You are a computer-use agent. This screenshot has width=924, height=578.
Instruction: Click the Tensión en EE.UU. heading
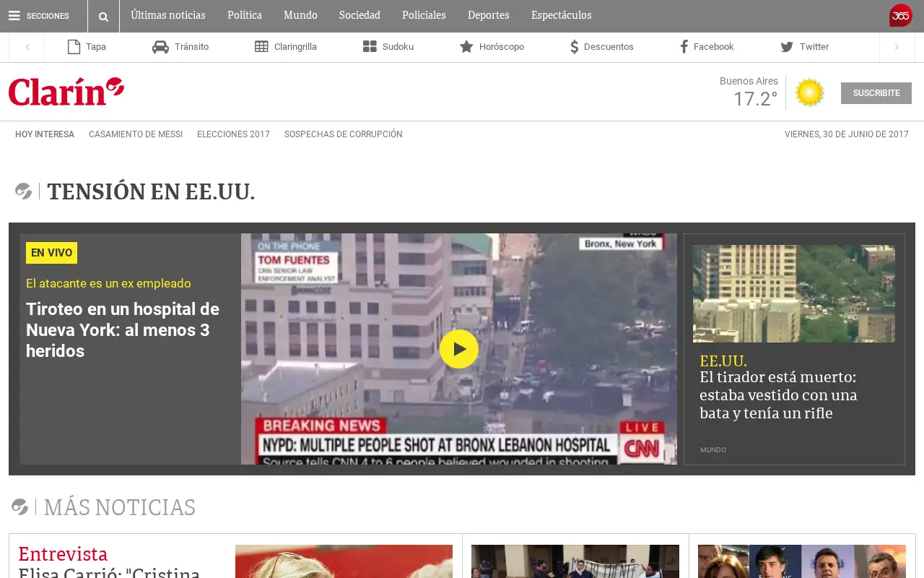(x=151, y=192)
